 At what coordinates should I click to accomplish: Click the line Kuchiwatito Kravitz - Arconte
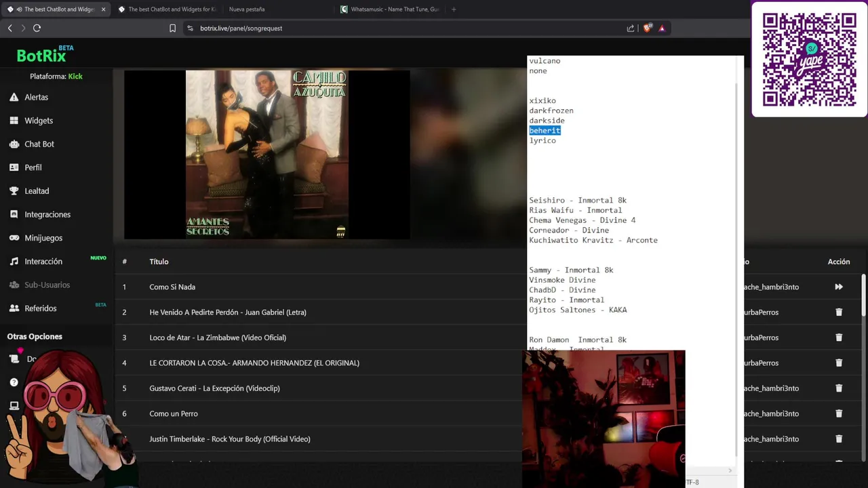pyautogui.click(x=593, y=240)
